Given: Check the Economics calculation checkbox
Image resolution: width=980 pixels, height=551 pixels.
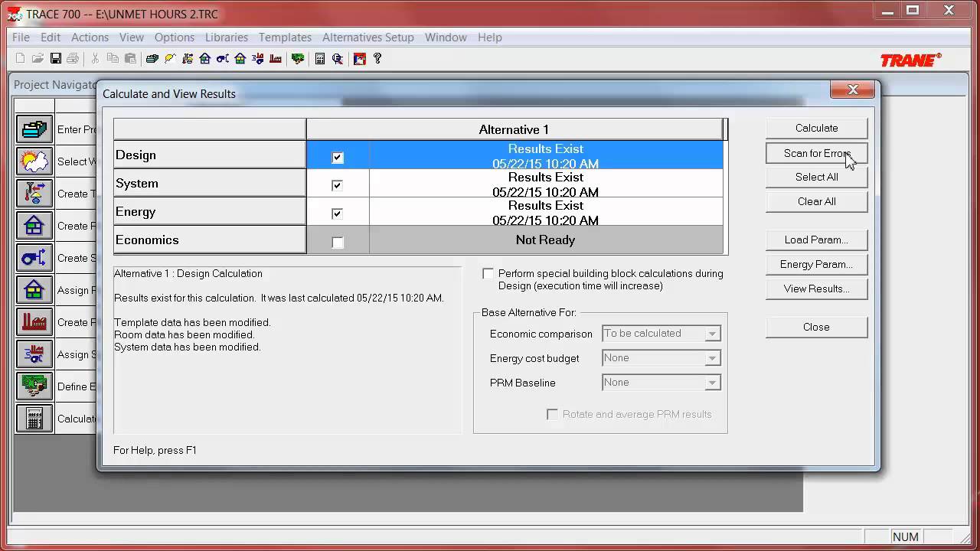Looking at the screenshot, I should 338,242.
